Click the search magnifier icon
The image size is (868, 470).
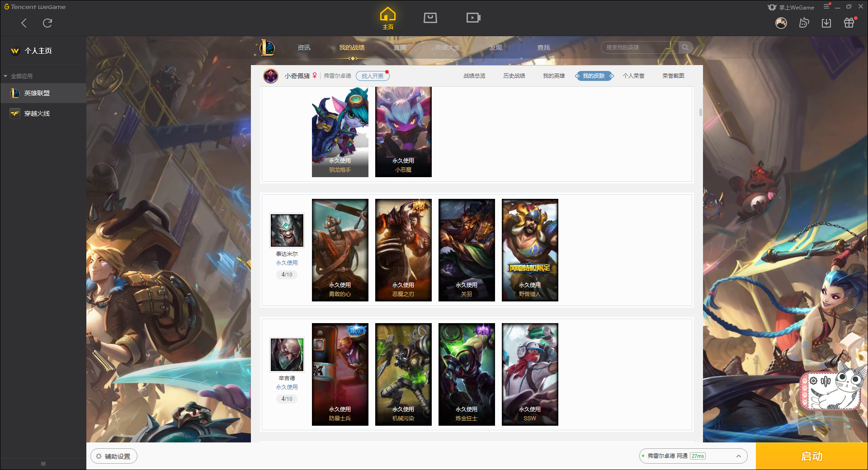[685, 47]
